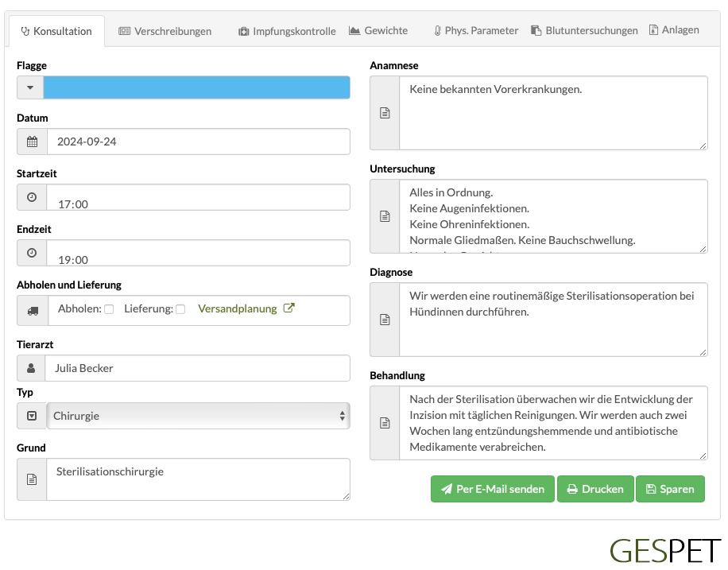Click the Untersuchung textarea resize handle
This screenshot has width=728, height=570.
click(x=703, y=249)
